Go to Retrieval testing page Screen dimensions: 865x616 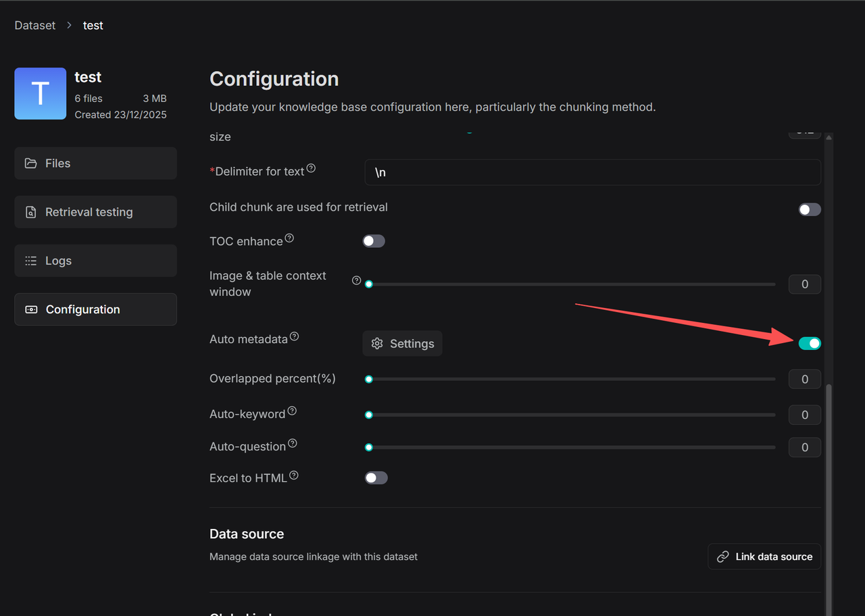95,212
